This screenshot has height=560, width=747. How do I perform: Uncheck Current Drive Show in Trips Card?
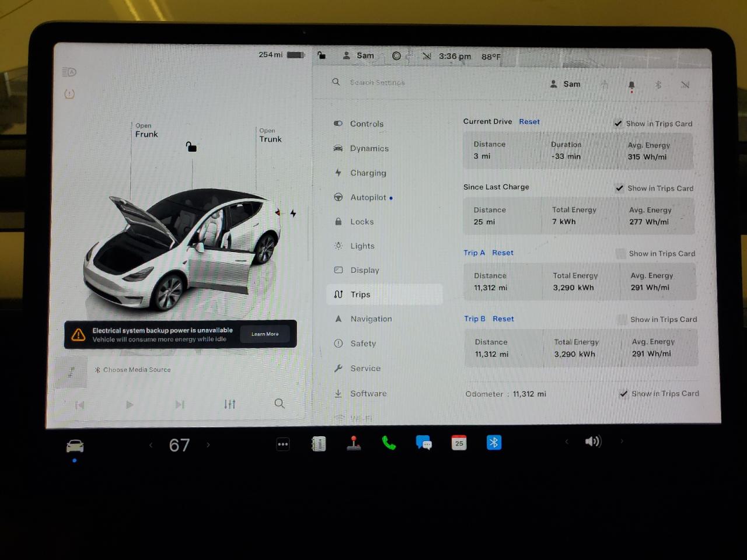pos(618,123)
